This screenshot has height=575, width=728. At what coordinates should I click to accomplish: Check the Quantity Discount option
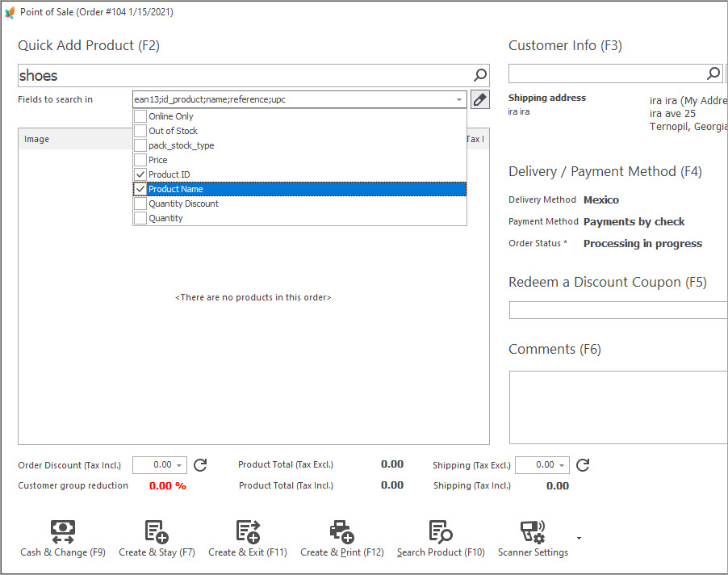coord(140,204)
